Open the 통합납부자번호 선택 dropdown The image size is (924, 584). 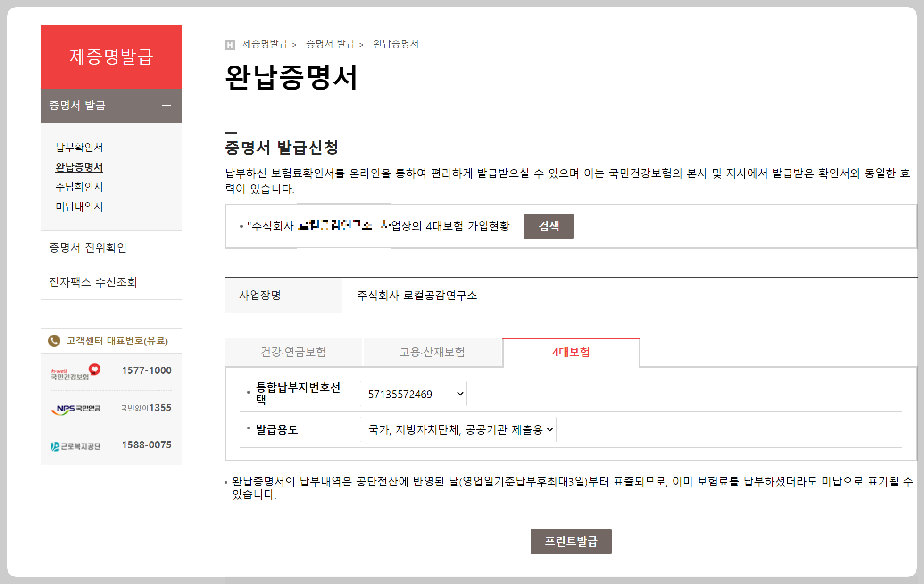pyautogui.click(x=413, y=394)
